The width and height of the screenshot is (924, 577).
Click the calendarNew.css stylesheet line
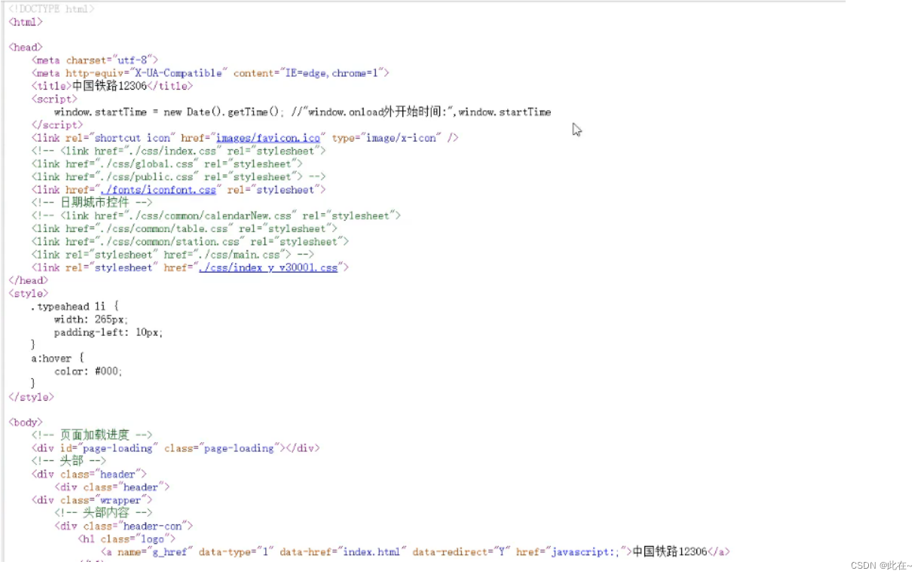click(x=216, y=215)
